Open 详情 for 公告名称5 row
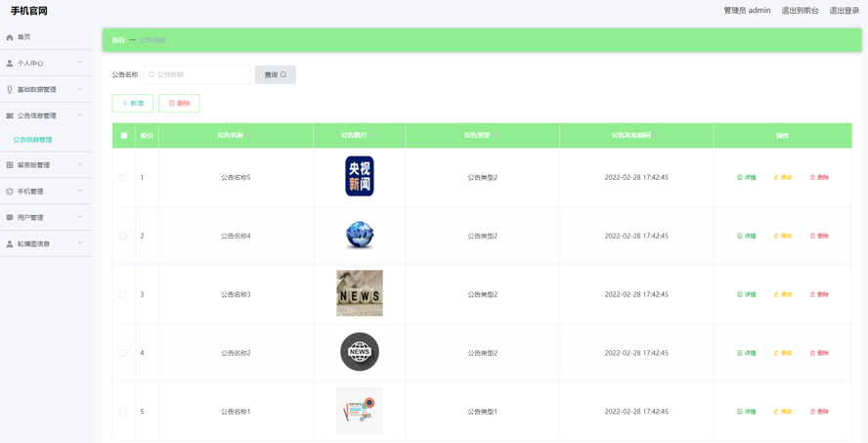The width and height of the screenshot is (868, 443). tap(746, 177)
